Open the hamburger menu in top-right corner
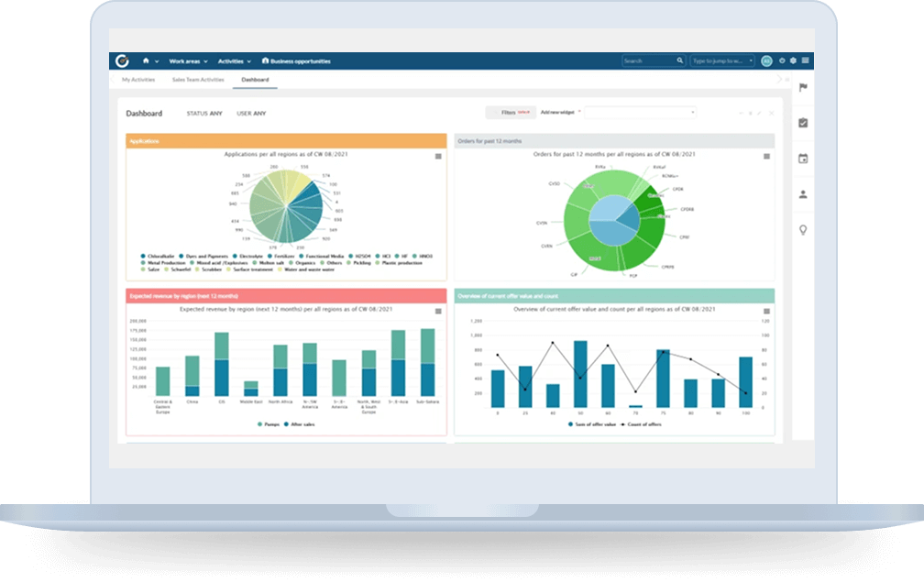The height and width of the screenshot is (582, 924). coord(805,61)
